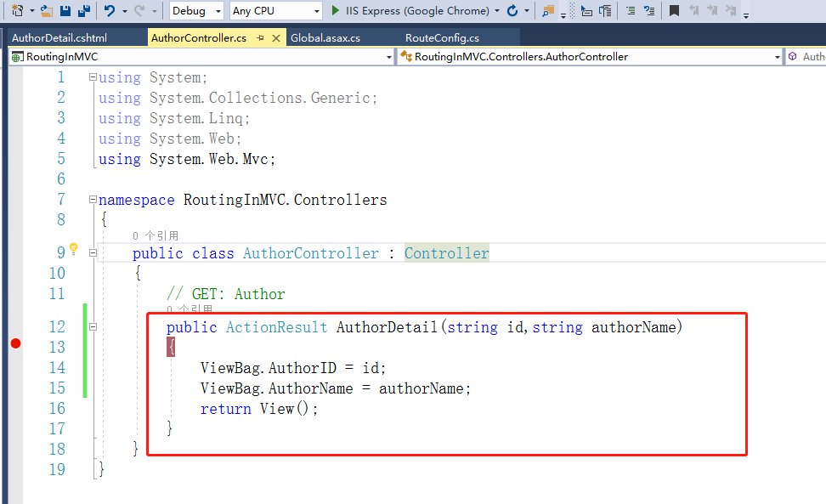The image size is (826, 504).
Task: Click the Save All icon
Action: click(x=84, y=10)
